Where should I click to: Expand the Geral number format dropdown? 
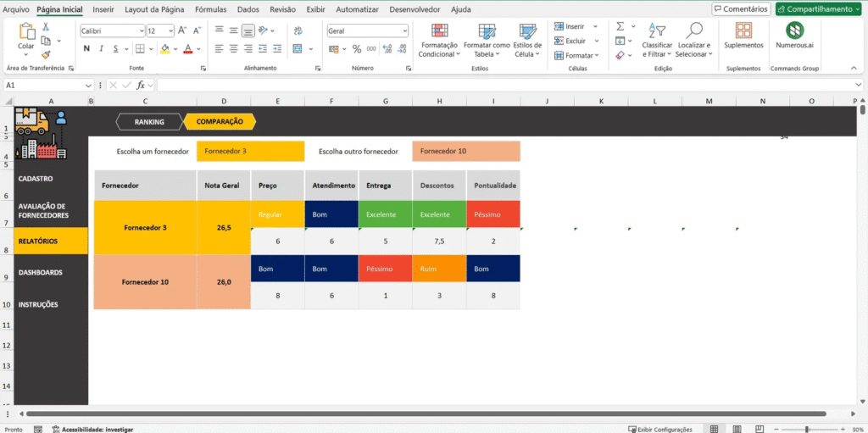click(x=403, y=31)
